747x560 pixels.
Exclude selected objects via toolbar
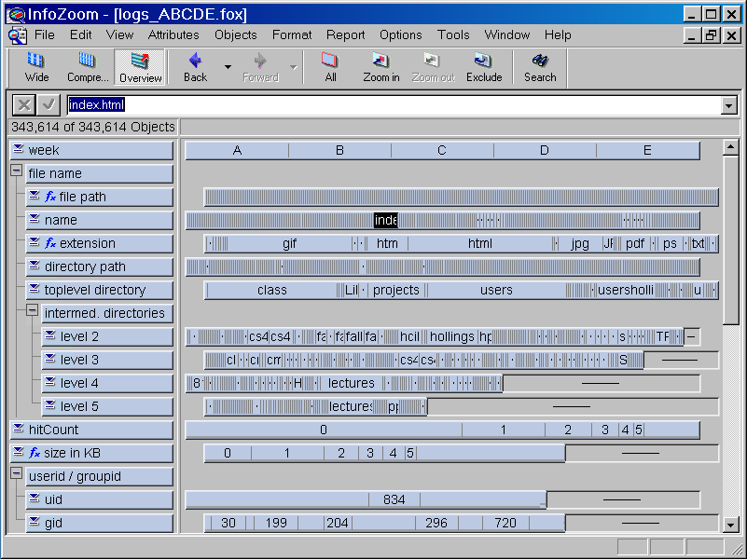[484, 67]
